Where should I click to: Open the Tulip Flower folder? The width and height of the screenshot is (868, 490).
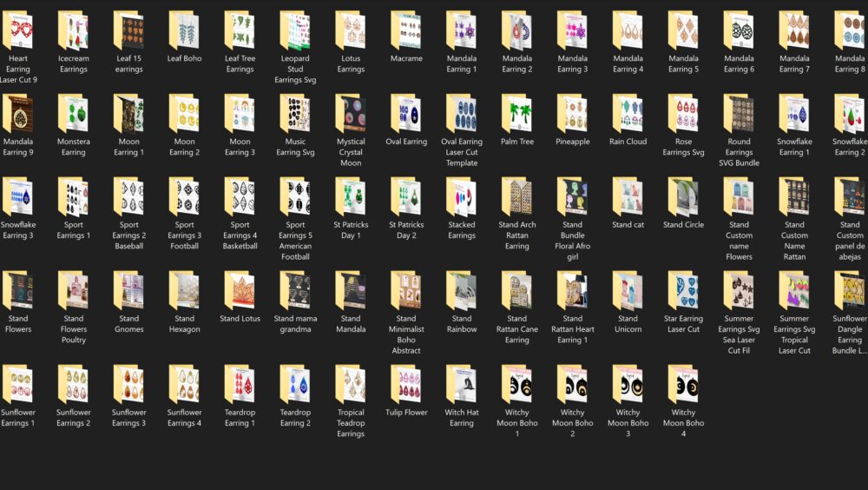(406, 385)
